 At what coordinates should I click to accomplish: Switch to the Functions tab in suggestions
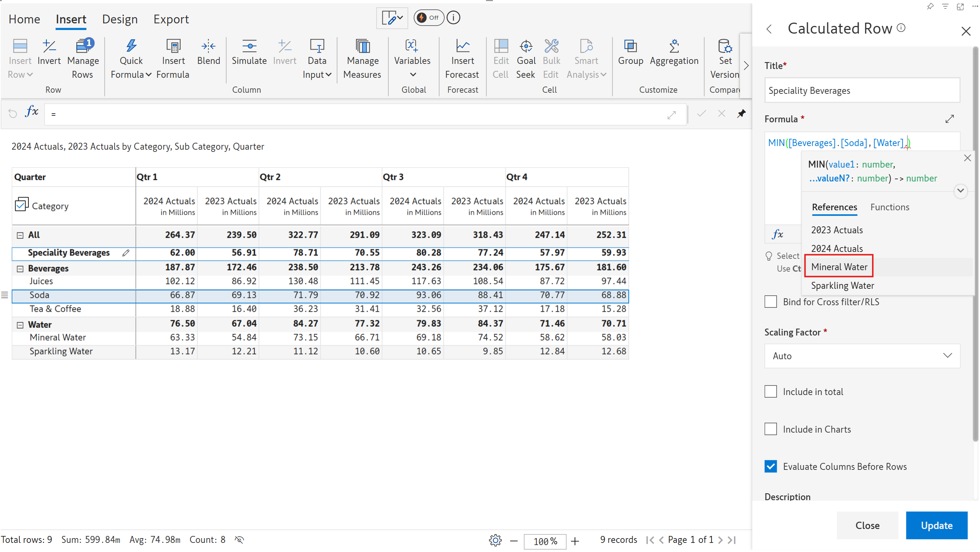890,207
